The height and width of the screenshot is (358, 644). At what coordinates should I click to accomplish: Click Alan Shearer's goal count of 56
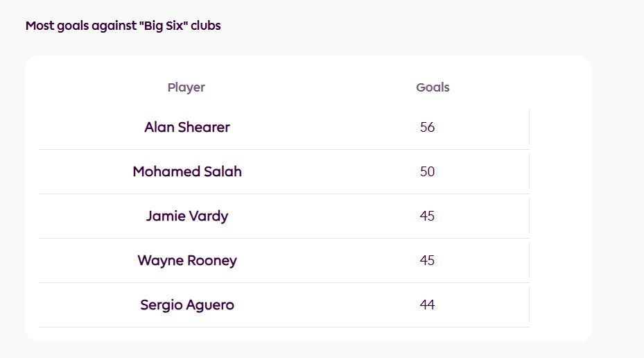427,128
